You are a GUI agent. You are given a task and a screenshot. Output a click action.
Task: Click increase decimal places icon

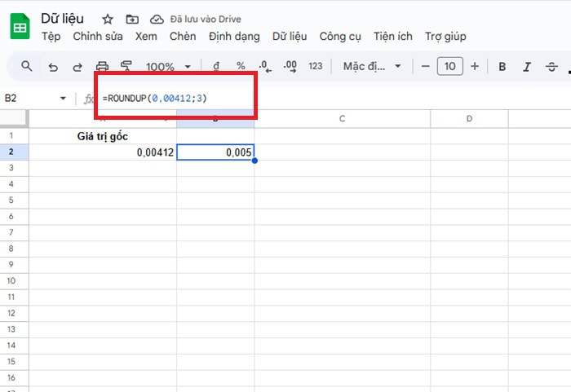pyautogui.click(x=290, y=67)
